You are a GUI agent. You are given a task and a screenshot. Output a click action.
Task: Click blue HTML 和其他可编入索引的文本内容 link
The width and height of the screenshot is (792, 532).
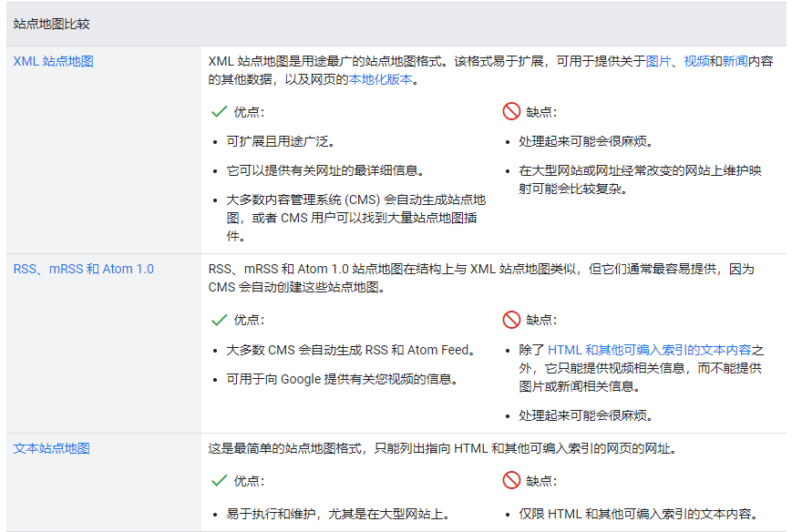(650, 350)
